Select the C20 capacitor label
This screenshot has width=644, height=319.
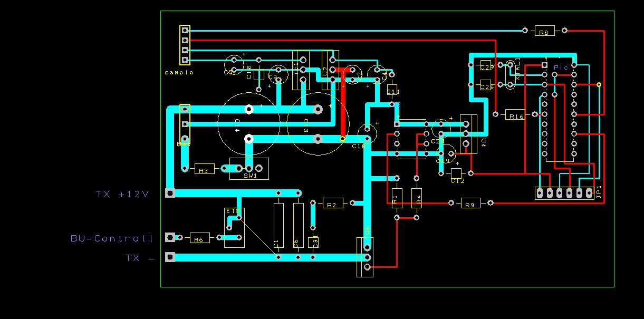(x=437, y=141)
